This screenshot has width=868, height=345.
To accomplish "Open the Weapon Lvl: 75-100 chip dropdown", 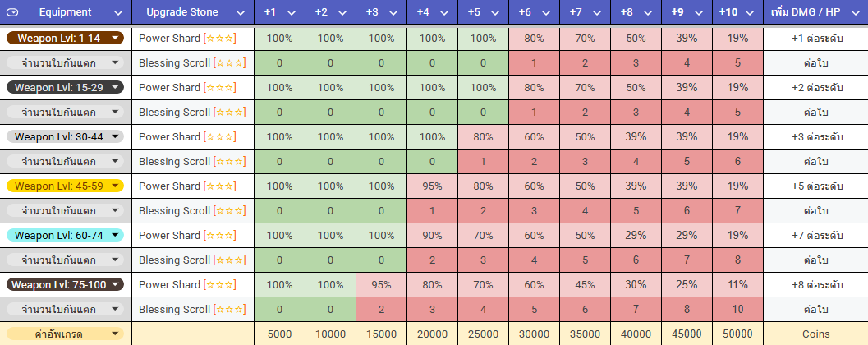I will click(116, 285).
